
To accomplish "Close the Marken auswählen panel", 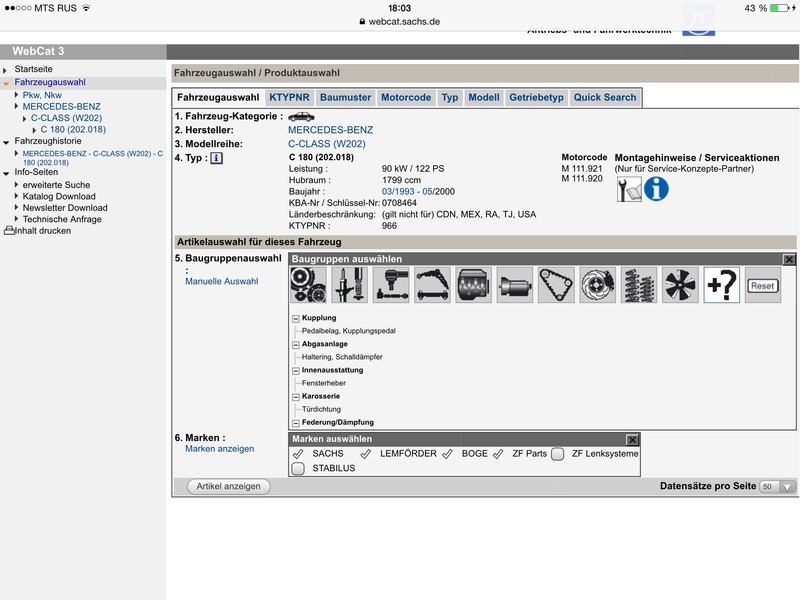I will pos(632,439).
